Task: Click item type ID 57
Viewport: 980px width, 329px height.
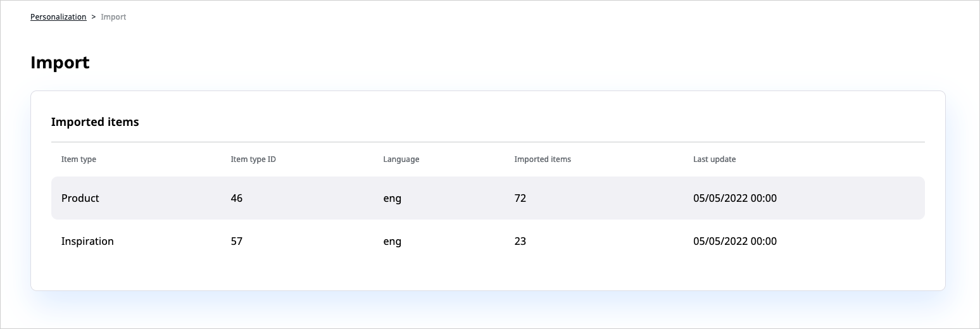Action: 237,241
